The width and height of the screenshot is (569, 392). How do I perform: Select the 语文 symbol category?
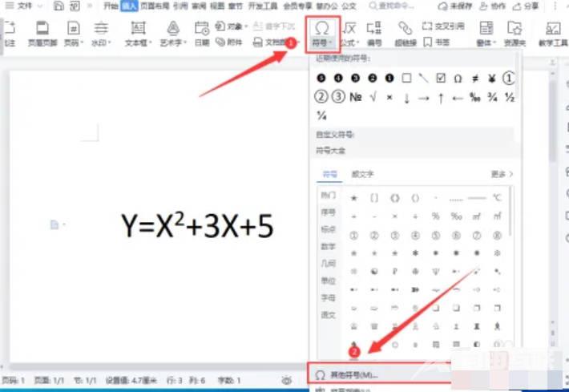click(x=328, y=315)
